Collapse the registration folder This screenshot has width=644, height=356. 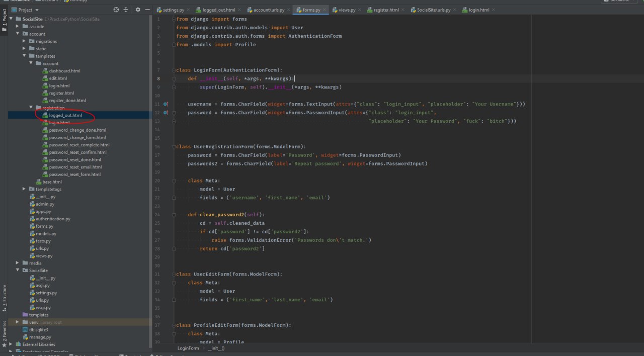click(x=31, y=108)
